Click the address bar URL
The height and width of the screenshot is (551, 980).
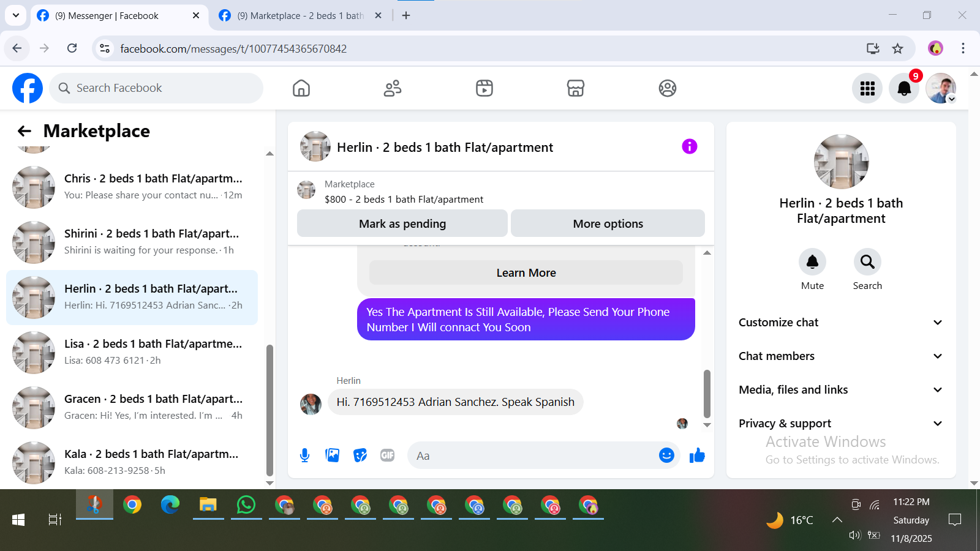click(x=233, y=48)
